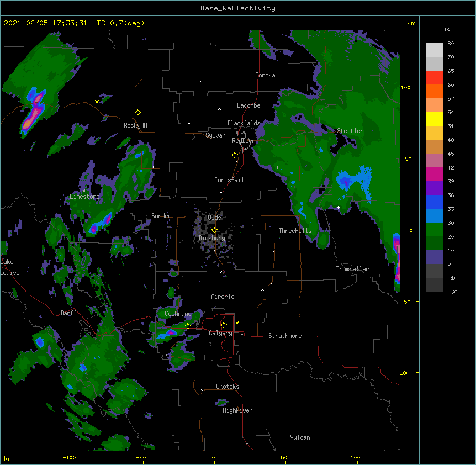
Task: Click the Blackfalds city label
Action: [244, 123]
